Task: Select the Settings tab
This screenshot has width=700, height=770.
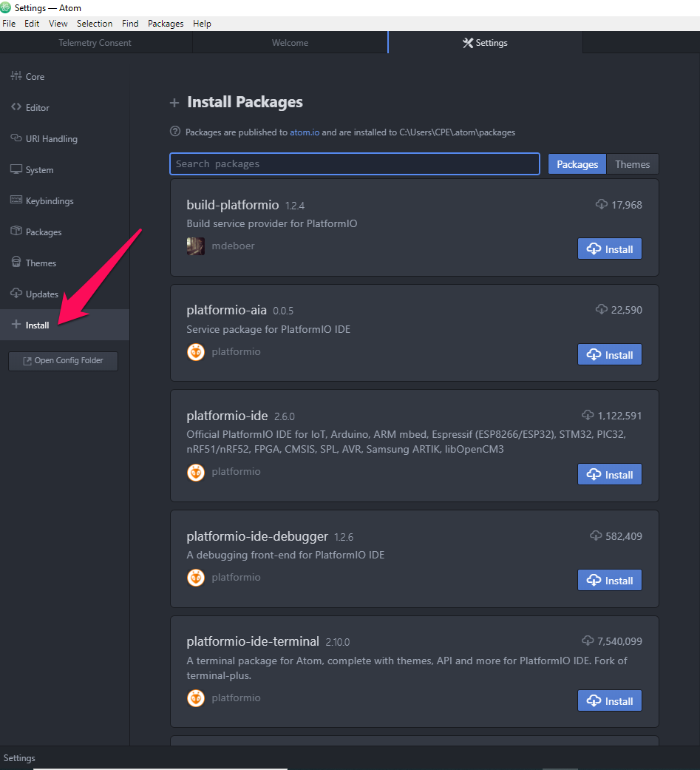Action: click(x=485, y=43)
